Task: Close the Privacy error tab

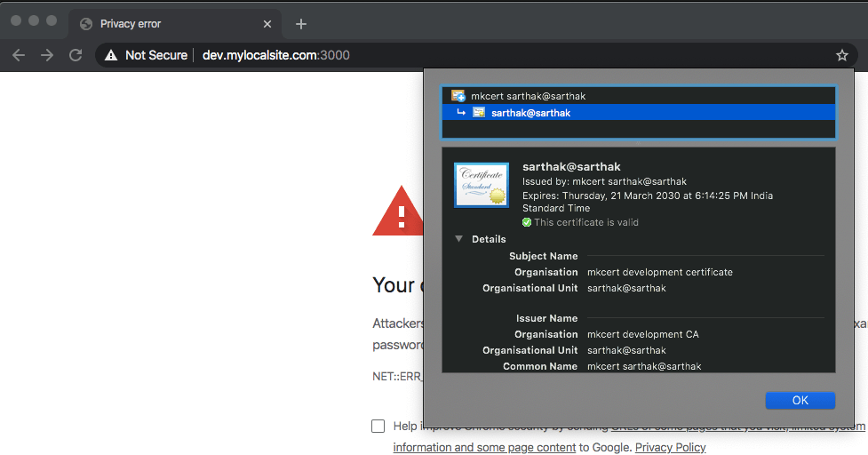Action: (267, 24)
